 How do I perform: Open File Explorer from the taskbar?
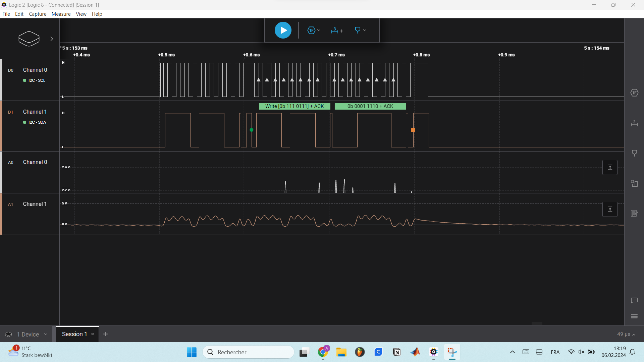point(341,352)
